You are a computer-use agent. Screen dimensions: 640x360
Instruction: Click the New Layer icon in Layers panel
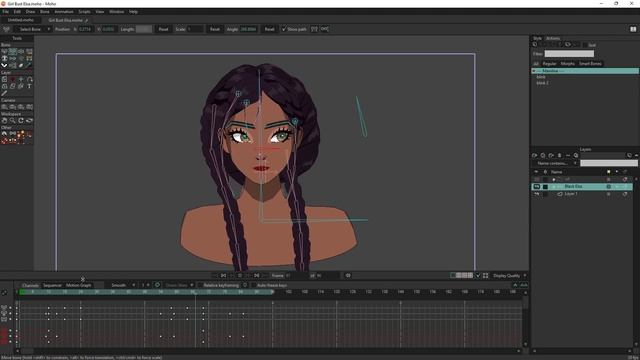(535, 155)
